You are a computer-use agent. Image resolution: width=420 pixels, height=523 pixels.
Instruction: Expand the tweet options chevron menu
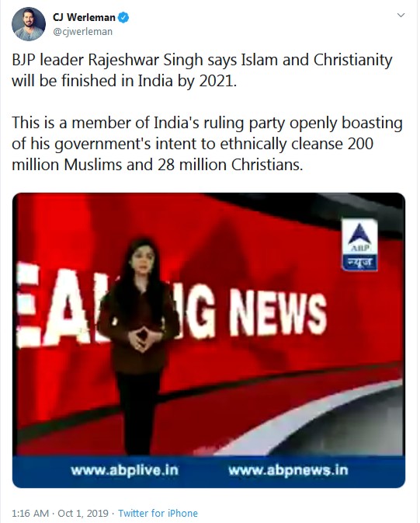click(401, 16)
